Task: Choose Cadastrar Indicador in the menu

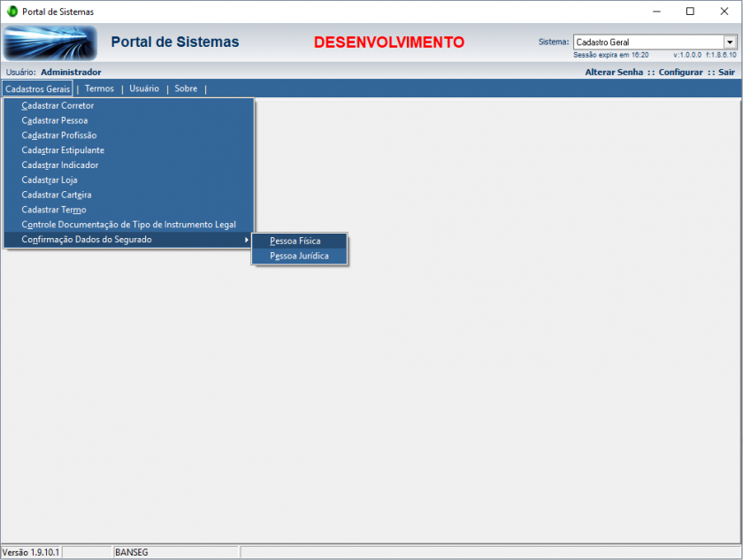Action: (x=59, y=165)
